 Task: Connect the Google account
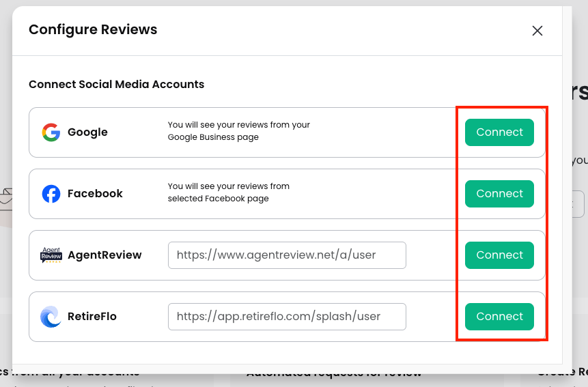(x=499, y=132)
